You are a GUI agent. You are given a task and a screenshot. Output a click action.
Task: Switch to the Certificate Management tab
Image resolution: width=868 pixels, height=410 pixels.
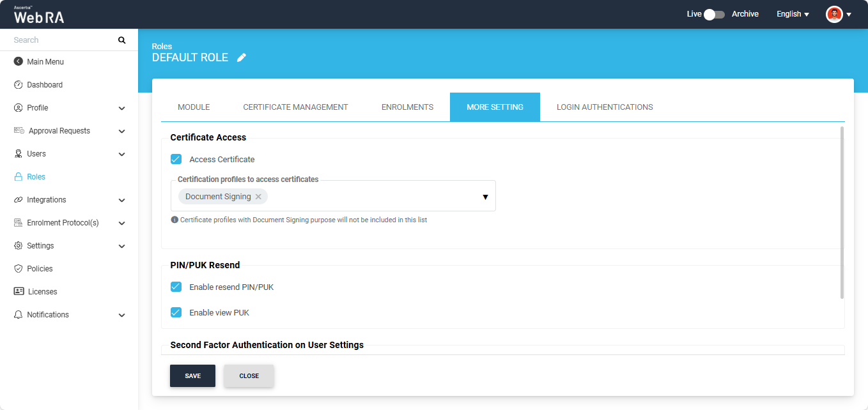tap(295, 107)
